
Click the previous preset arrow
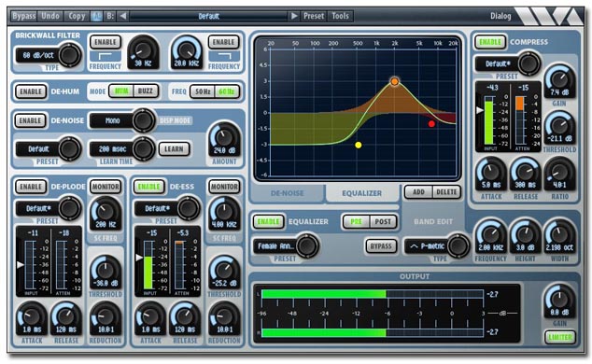[122, 16]
